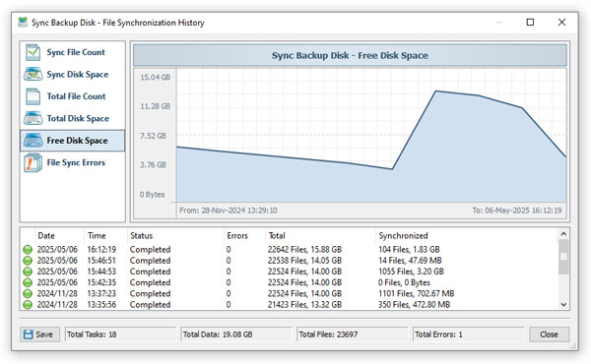The image size is (591, 364).
Task: Open the Sync File Count chart view
Action: 72,52
